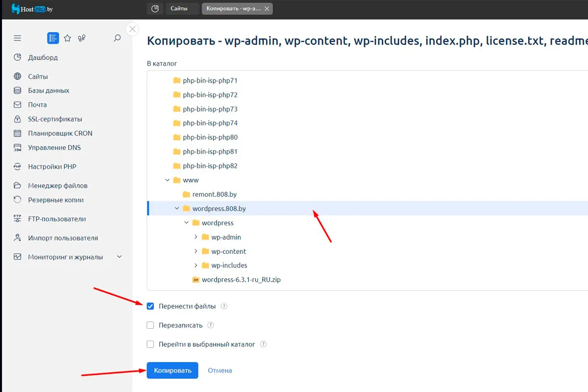Close the sidebar with round X button

coord(132,29)
